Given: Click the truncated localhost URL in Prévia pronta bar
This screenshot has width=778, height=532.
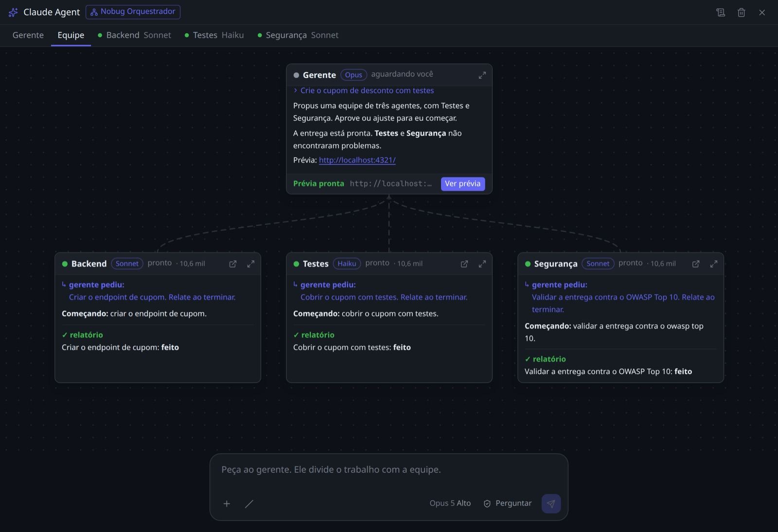Looking at the screenshot, I should pos(390,183).
